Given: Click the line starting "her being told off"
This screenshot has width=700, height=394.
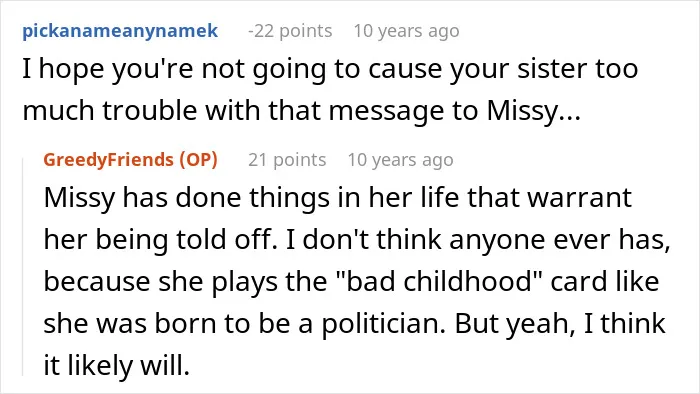Looking at the screenshot, I should [x=357, y=240].
